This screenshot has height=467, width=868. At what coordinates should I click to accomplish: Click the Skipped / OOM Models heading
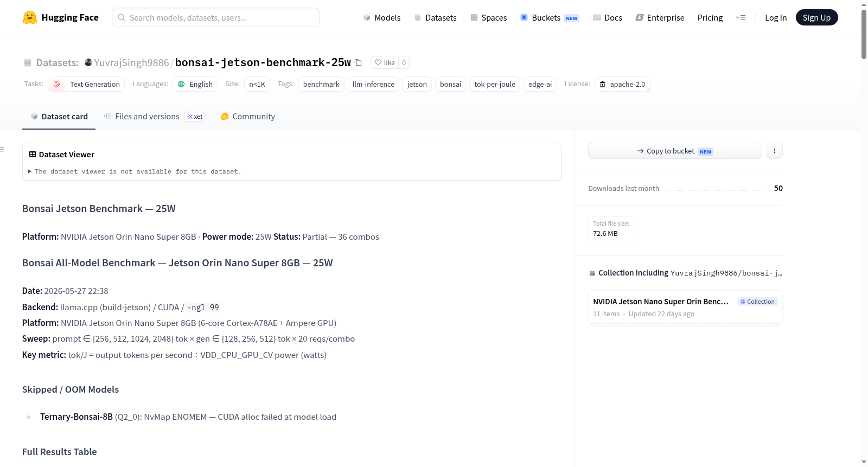[71, 389]
